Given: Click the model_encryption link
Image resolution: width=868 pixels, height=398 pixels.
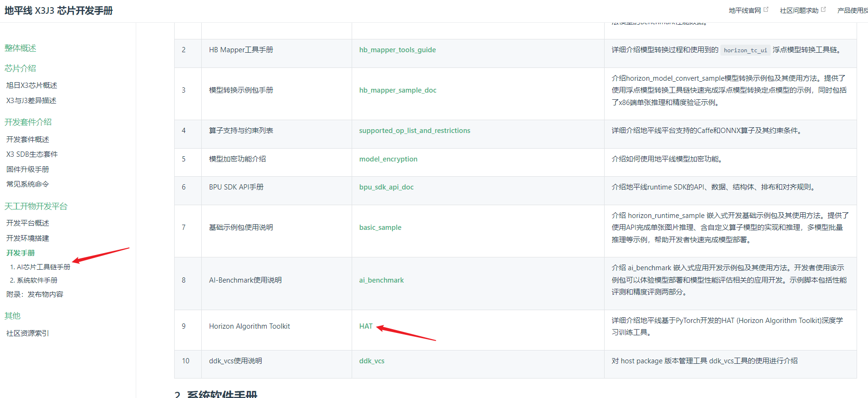Looking at the screenshot, I should tap(388, 159).
